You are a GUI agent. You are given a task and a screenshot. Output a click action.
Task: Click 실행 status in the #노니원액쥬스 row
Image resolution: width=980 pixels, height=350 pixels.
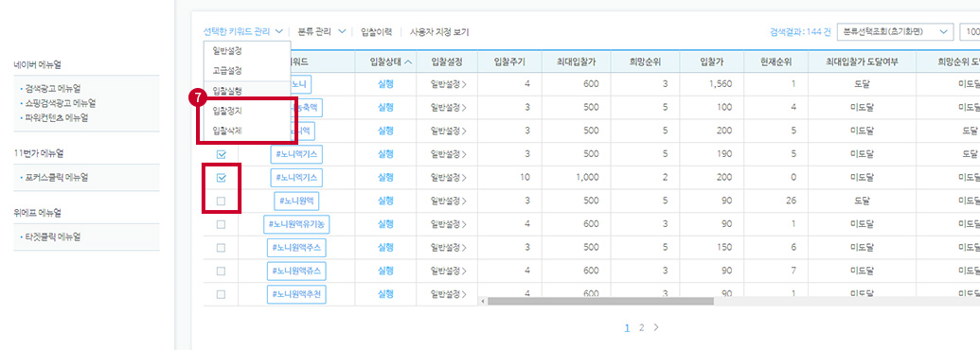pyautogui.click(x=385, y=271)
